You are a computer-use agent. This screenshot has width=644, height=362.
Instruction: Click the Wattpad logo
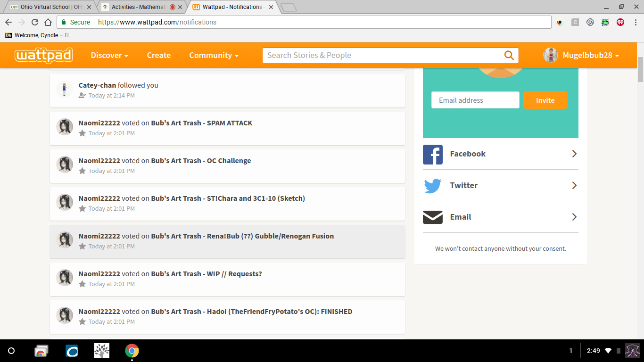tap(43, 55)
